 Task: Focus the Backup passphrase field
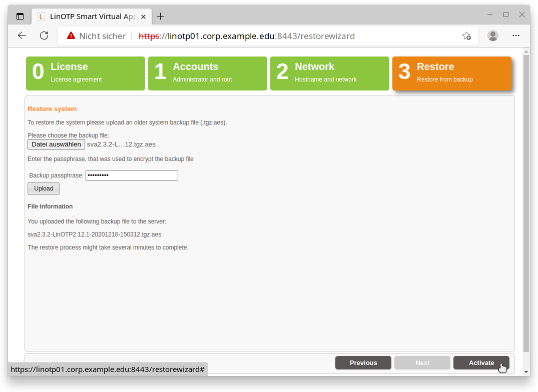(132, 175)
